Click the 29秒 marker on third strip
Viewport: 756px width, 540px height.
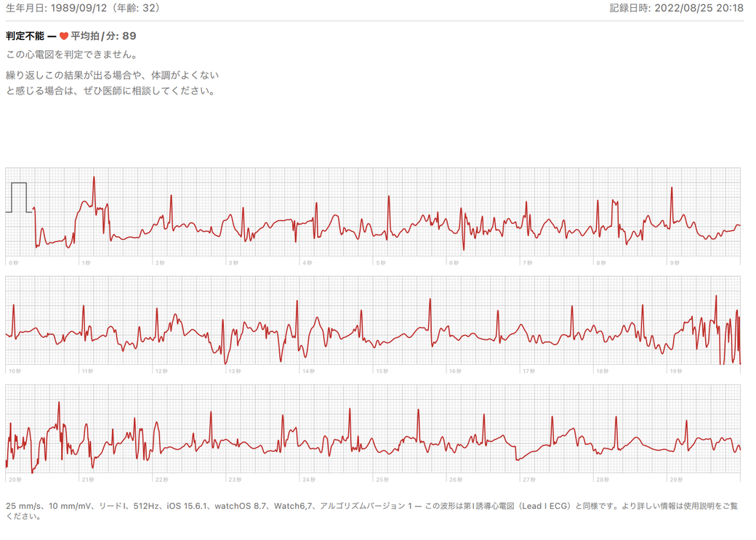pos(676,480)
